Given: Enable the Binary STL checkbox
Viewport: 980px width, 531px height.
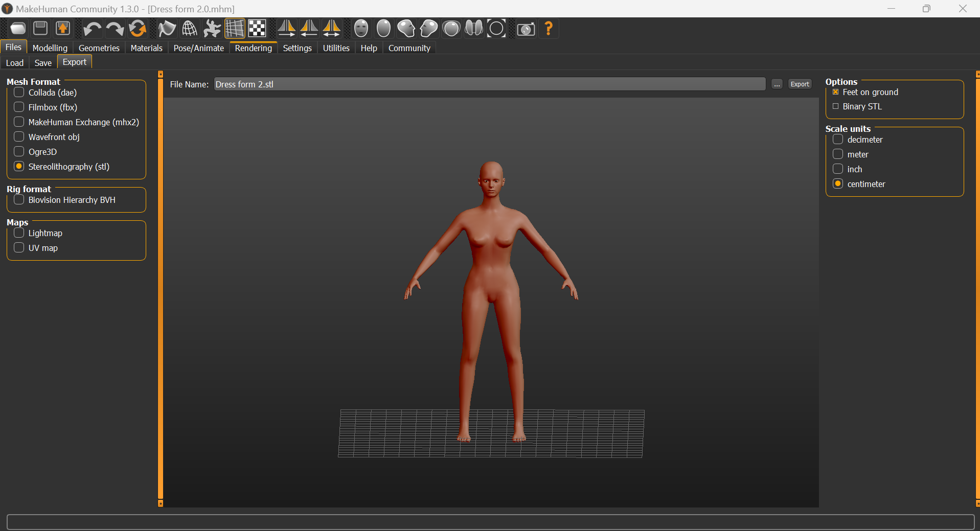Looking at the screenshot, I should (x=857, y=106).
